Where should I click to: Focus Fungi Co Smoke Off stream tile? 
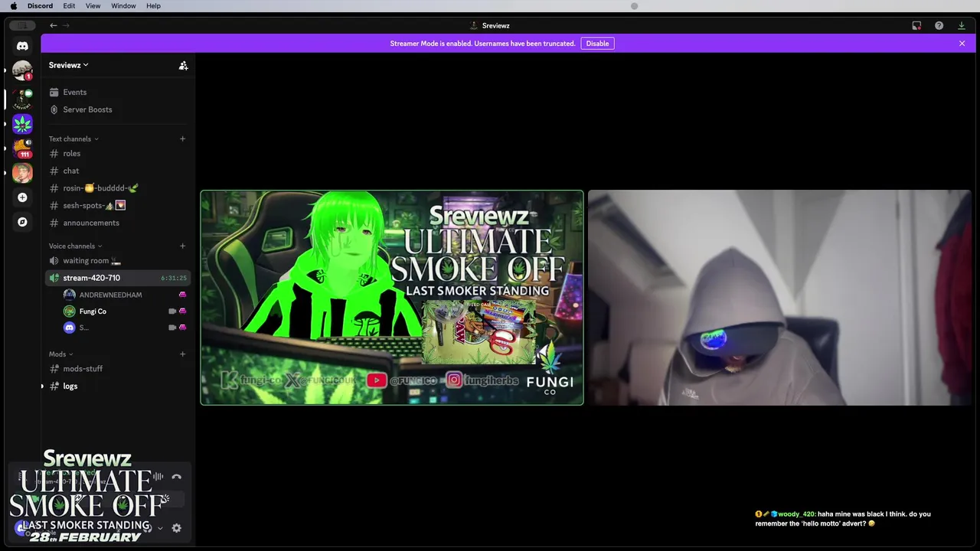click(392, 298)
